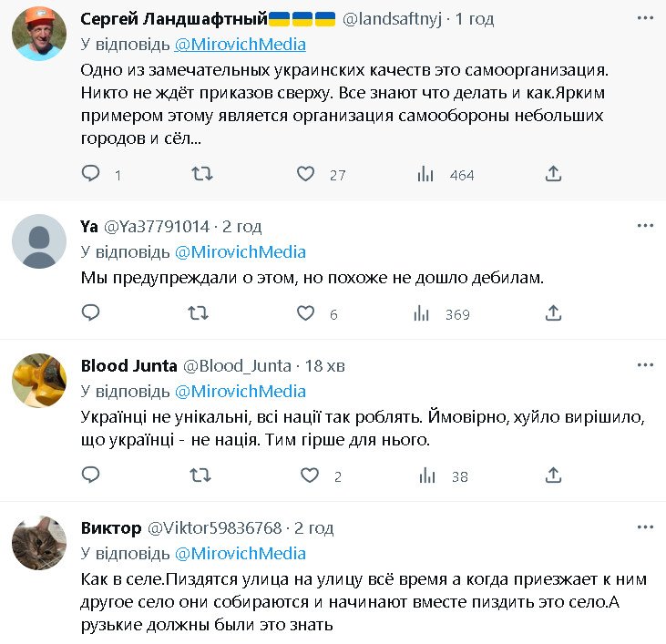
Task: Open more options for Ya's tweet
Action: [x=645, y=226]
